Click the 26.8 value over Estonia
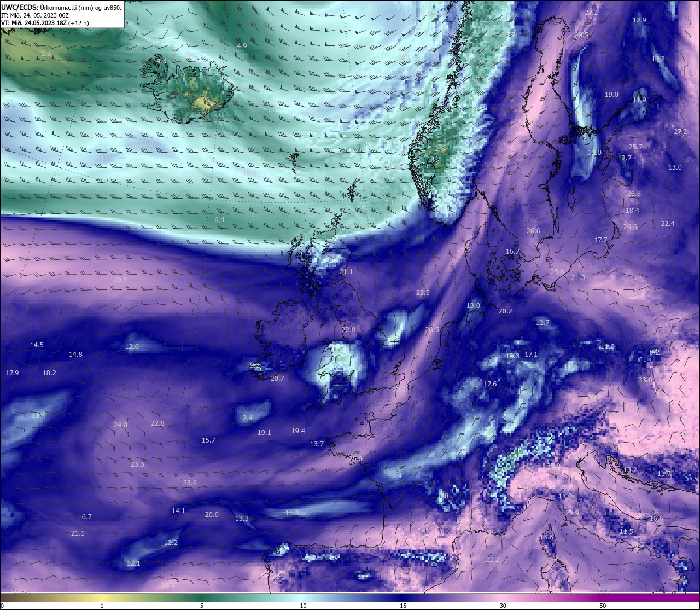The height and width of the screenshot is (610, 700). (634, 194)
